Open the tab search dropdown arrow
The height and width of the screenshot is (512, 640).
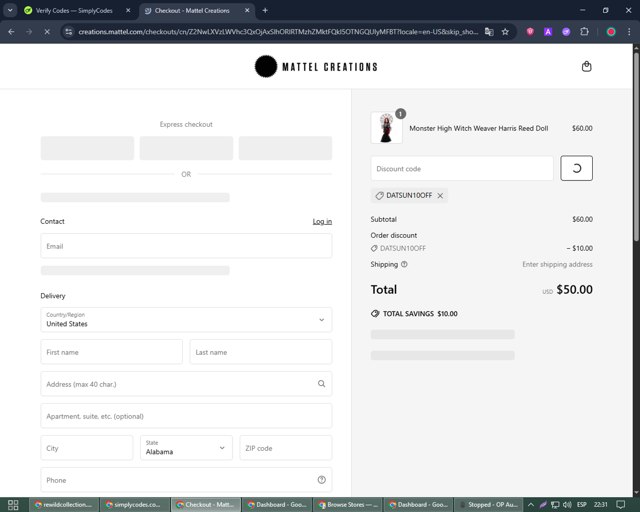point(10,10)
